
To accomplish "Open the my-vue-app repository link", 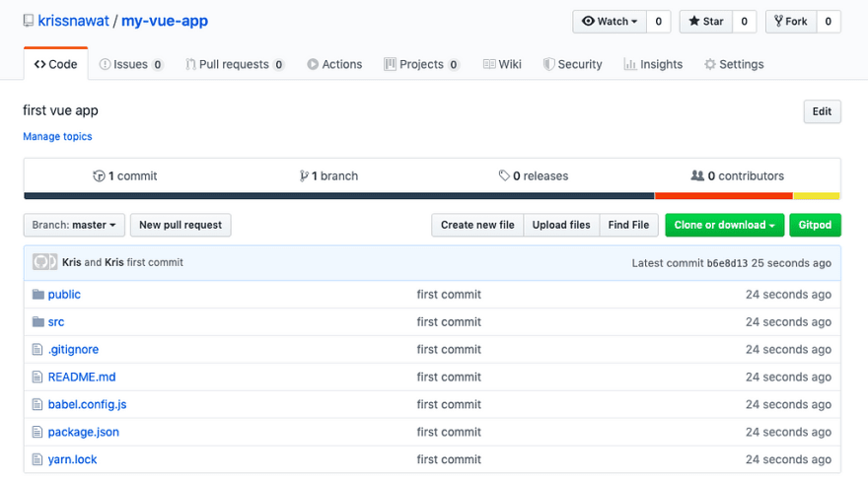I will 165,21.
